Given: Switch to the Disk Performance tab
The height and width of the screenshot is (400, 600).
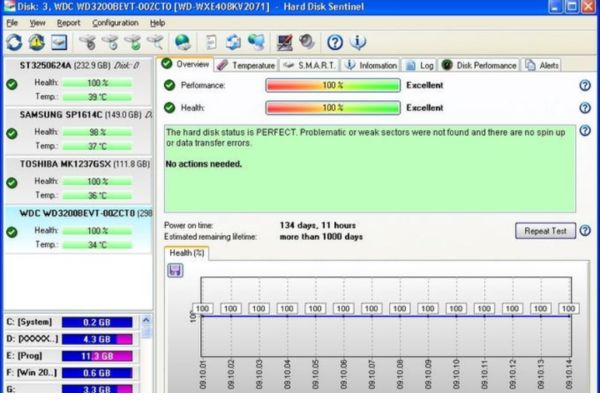Looking at the screenshot, I should coord(479,65).
